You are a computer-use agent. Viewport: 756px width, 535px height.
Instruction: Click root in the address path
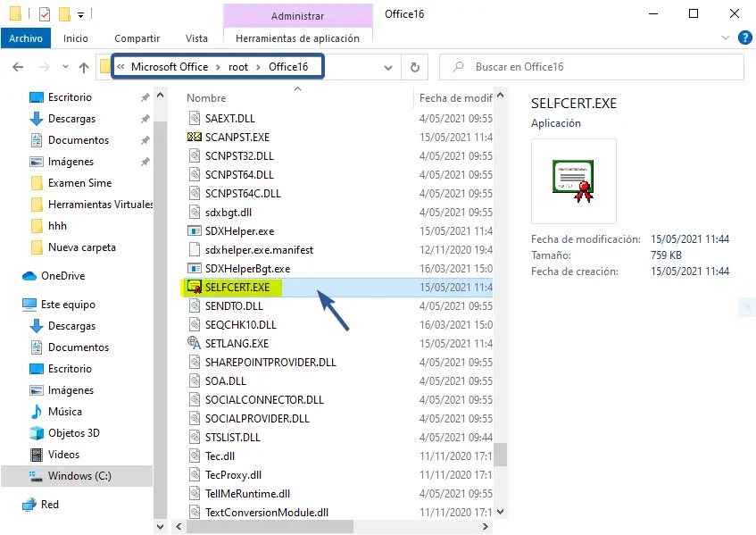[238, 67]
